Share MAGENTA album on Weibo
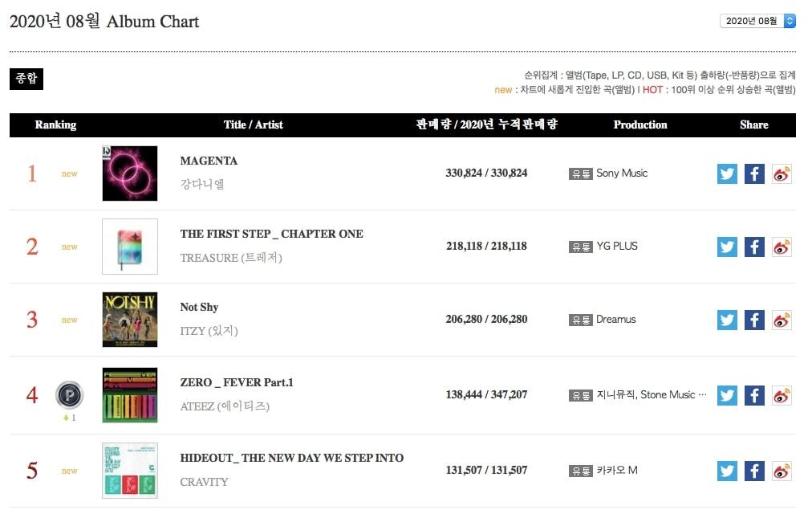The height and width of the screenshot is (514, 812). click(x=782, y=173)
